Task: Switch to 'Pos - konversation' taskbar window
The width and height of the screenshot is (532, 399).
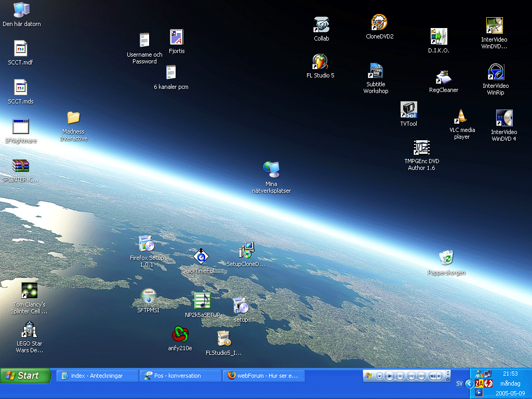Action: [x=180, y=376]
